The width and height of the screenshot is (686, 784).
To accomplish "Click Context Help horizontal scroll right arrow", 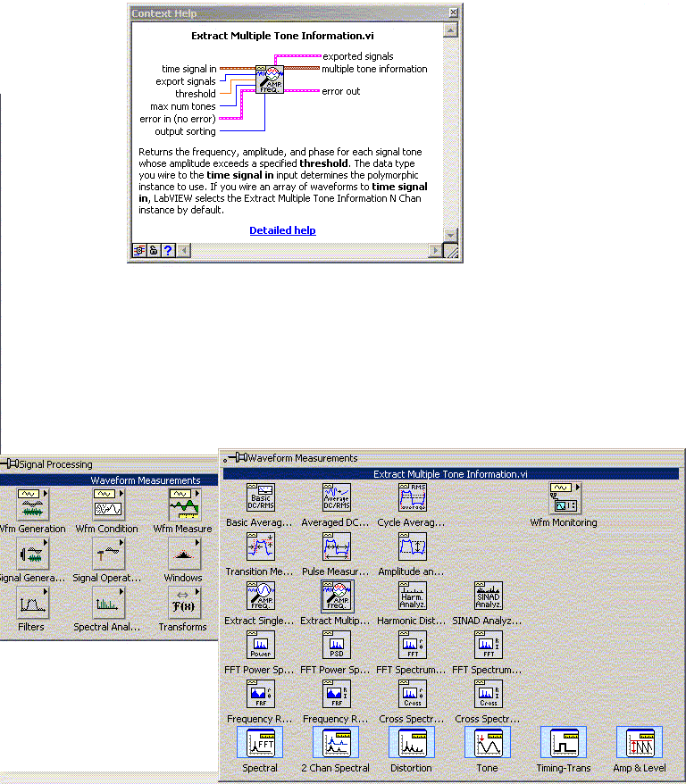I will pos(436,251).
